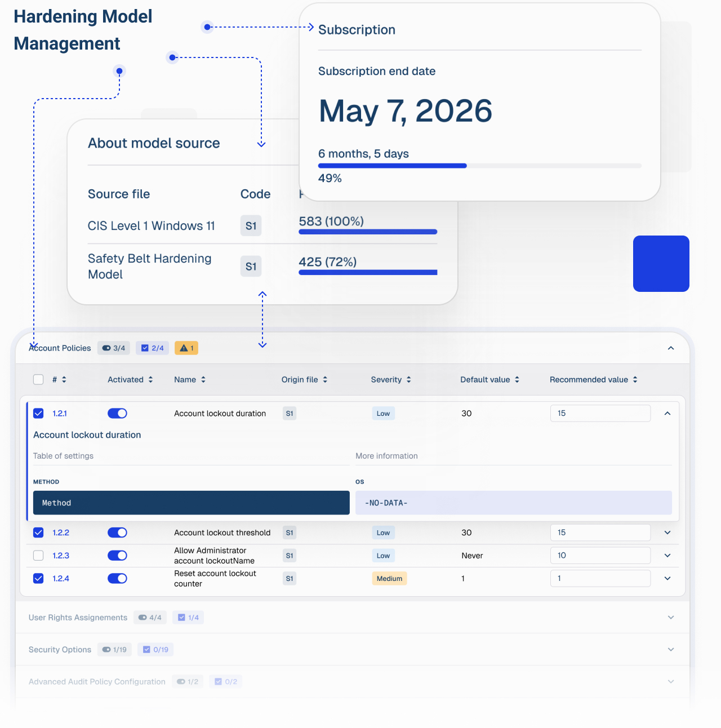Click S1 code badge for CIS Level 1
Viewport: 721px width, 728px height.
tap(251, 226)
